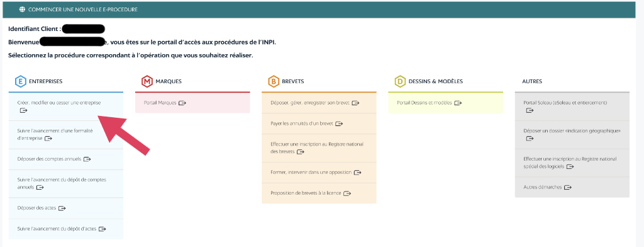644x247 pixels.
Task: Click external-link icon beside 'Déposer des comptes annuels'
Action: [x=87, y=159]
